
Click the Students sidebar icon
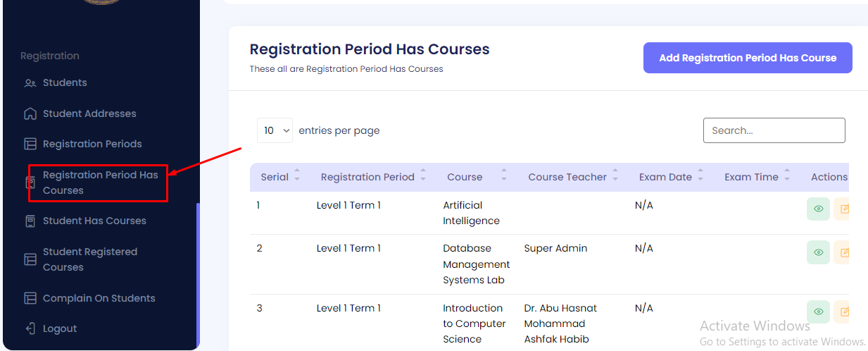tap(30, 83)
